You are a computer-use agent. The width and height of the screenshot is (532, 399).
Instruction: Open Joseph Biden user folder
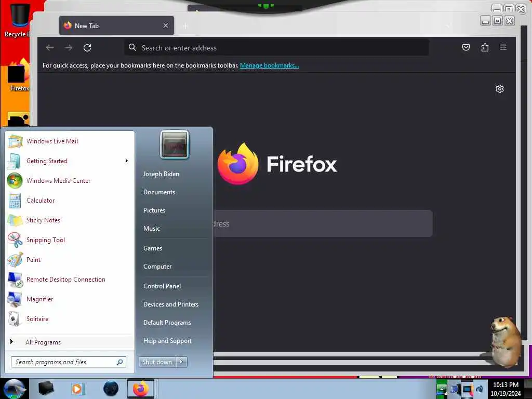click(161, 174)
